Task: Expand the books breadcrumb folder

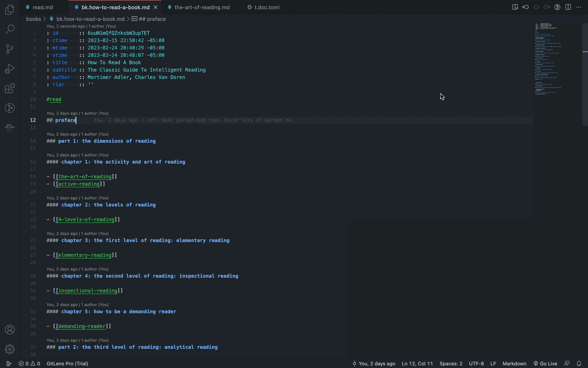Action: [33, 19]
